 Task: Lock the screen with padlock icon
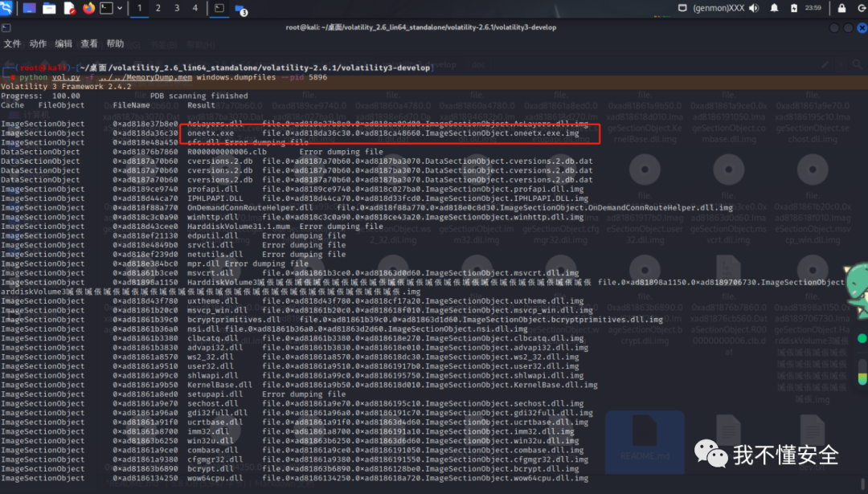pyautogui.click(x=842, y=8)
